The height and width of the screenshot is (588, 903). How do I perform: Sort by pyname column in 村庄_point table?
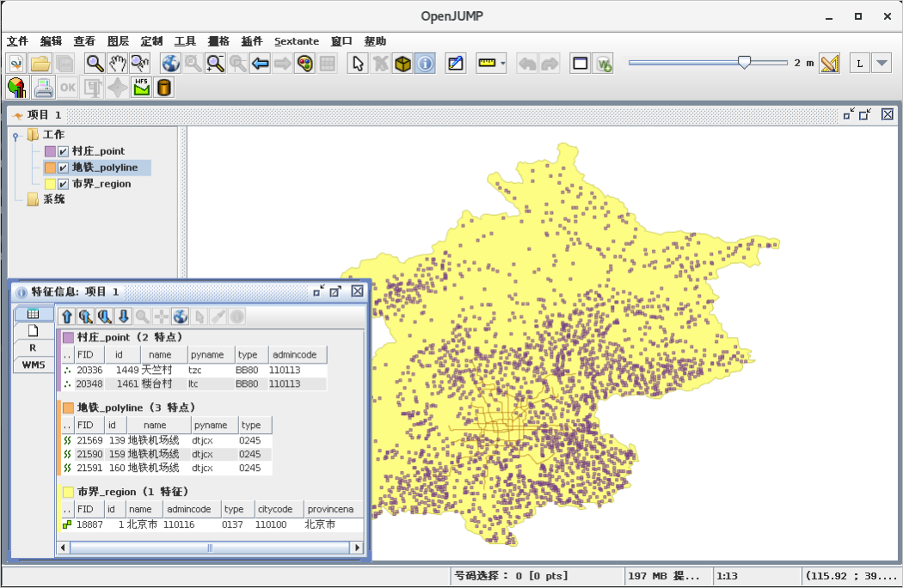pyautogui.click(x=211, y=355)
